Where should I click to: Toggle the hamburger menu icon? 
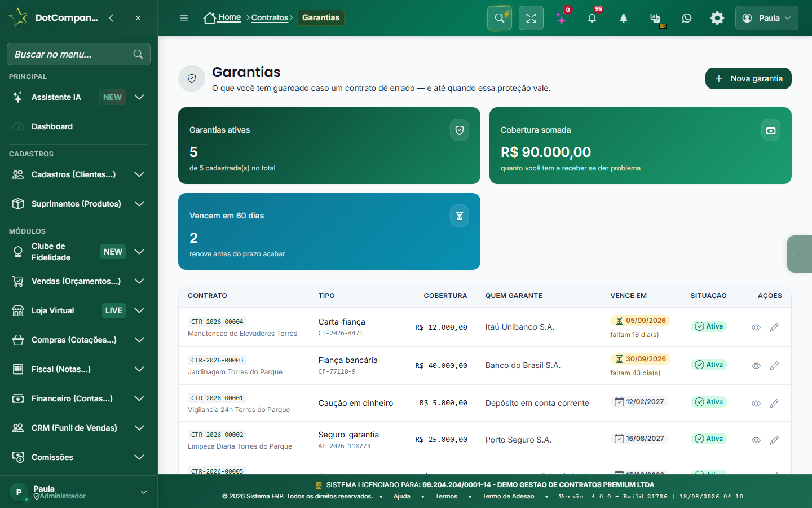click(184, 18)
